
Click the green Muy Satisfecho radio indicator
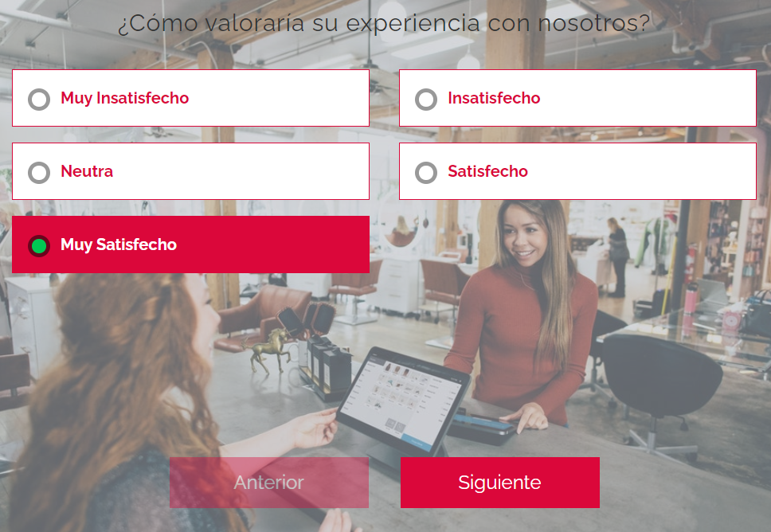point(39,246)
